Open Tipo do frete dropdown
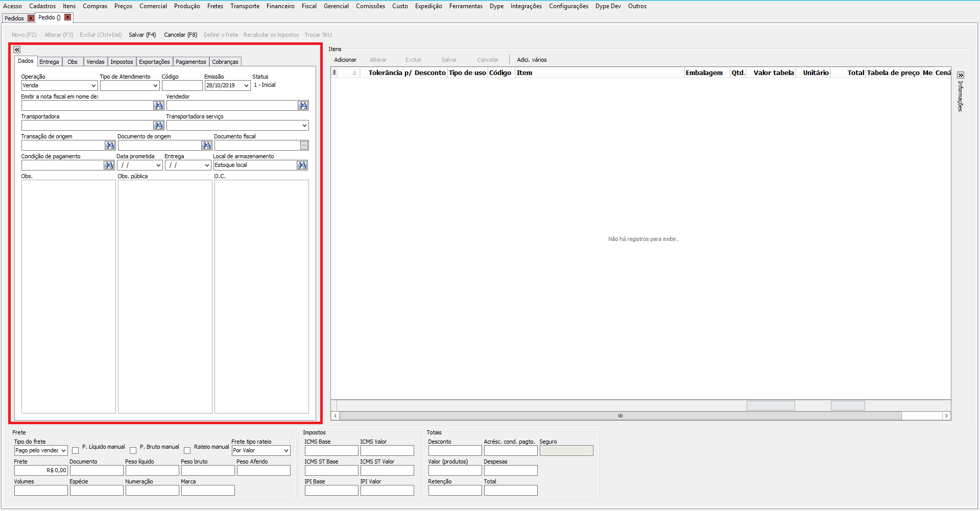 64,451
